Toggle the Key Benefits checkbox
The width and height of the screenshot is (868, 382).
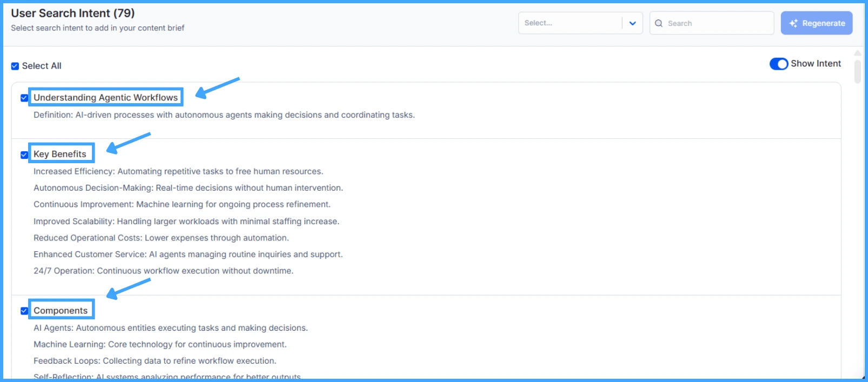coord(24,155)
